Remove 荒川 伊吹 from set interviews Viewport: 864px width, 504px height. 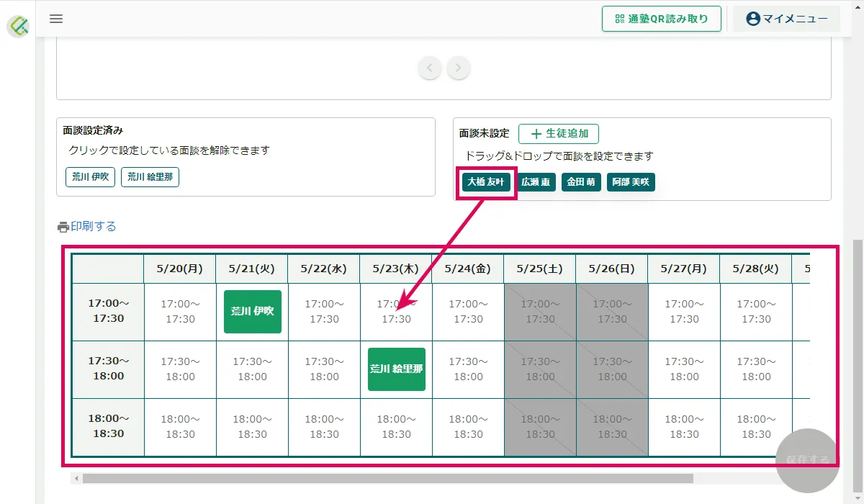90,177
